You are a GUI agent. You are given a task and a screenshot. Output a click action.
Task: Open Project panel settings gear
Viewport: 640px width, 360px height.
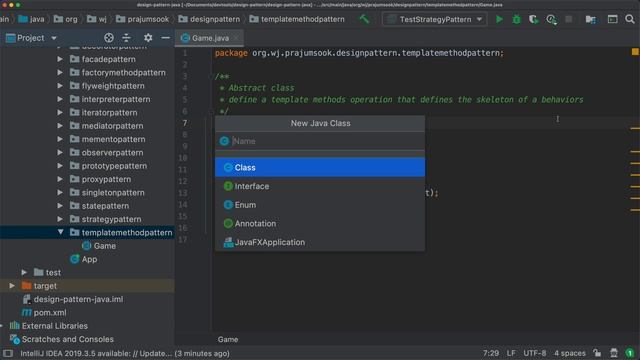coord(148,38)
